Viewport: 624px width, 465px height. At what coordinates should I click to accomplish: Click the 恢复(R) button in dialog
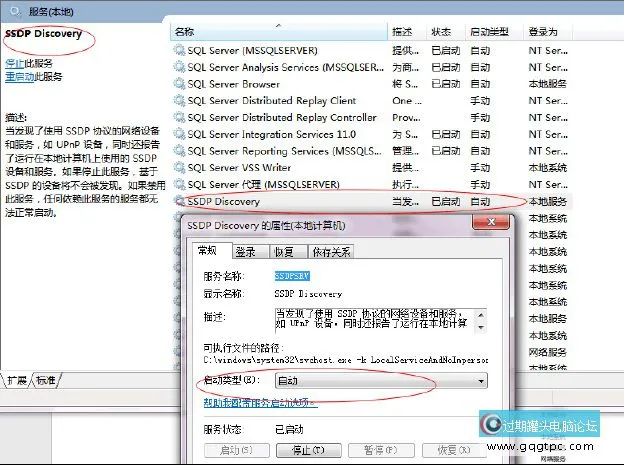click(x=454, y=450)
